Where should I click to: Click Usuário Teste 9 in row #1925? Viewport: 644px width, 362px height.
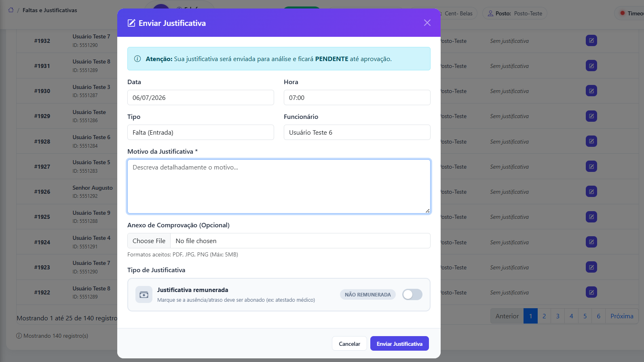[x=91, y=213]
